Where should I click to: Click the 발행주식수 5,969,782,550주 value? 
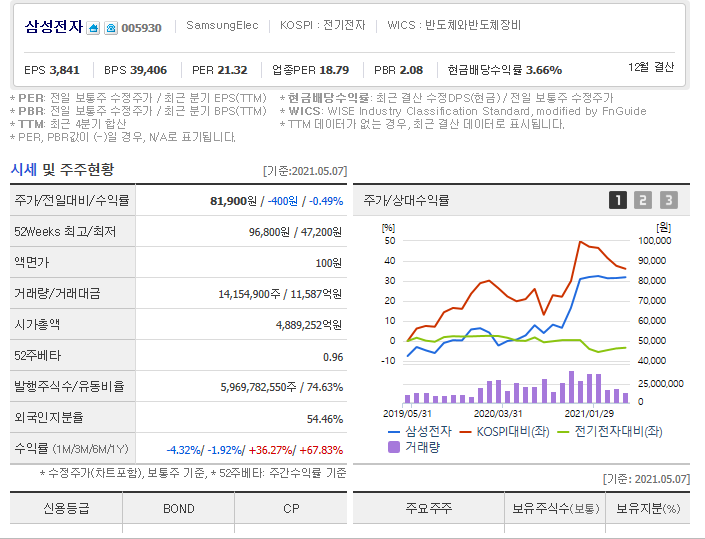pos(258,387)
